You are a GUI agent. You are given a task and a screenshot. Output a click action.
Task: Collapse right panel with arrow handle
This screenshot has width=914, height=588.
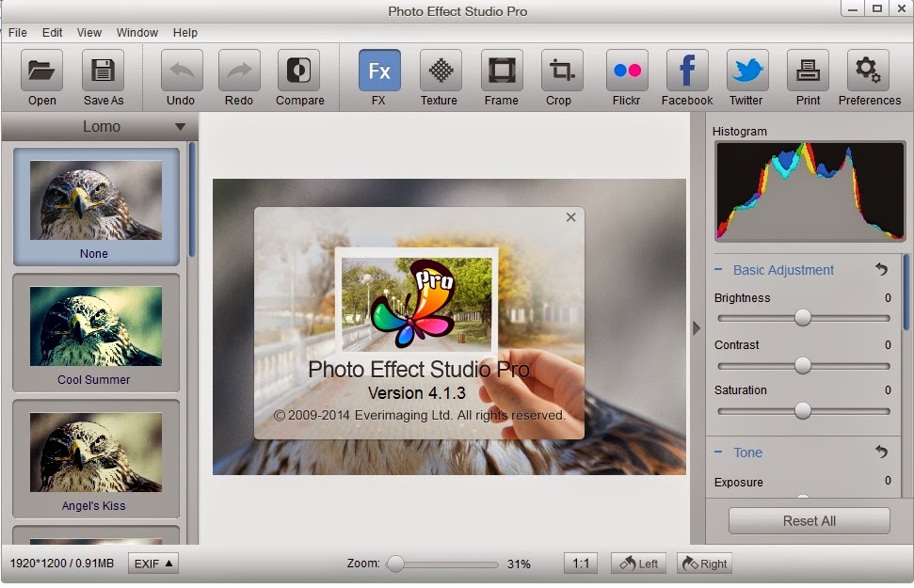pyautogui.click(x=697, y=328)
